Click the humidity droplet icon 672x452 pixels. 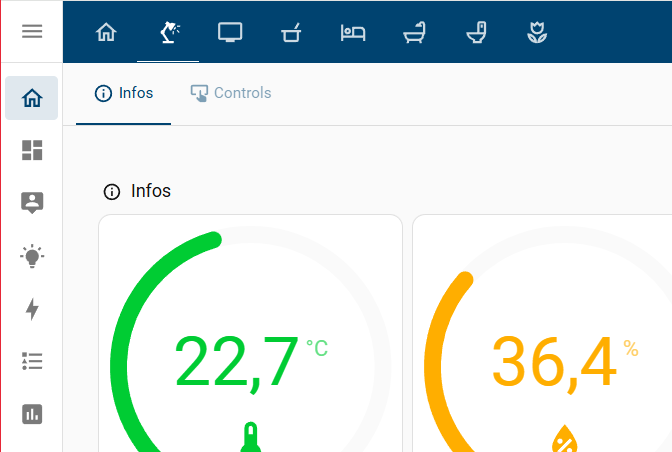point(565,439)
